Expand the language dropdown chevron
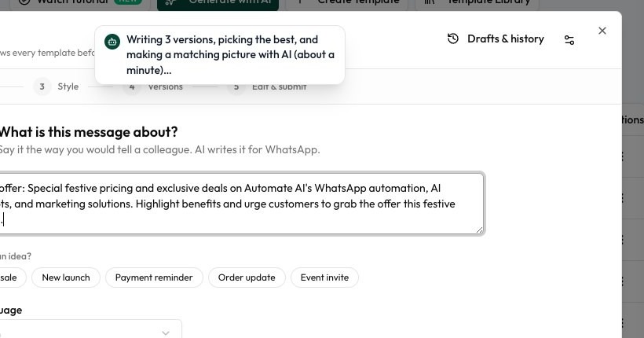644x338 pixels. 166,332
